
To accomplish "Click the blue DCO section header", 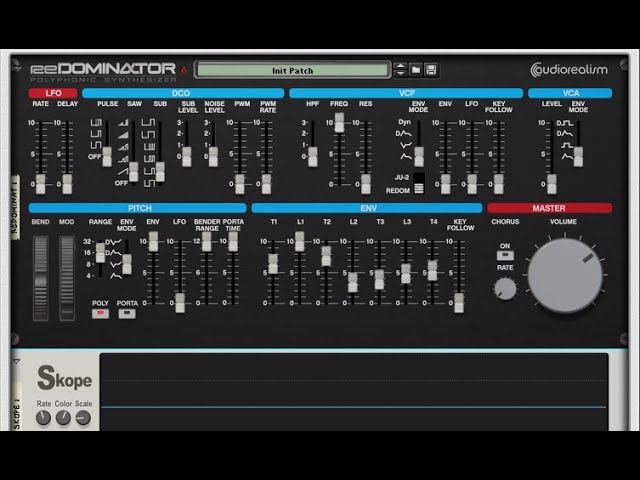I will coord(183,93).
